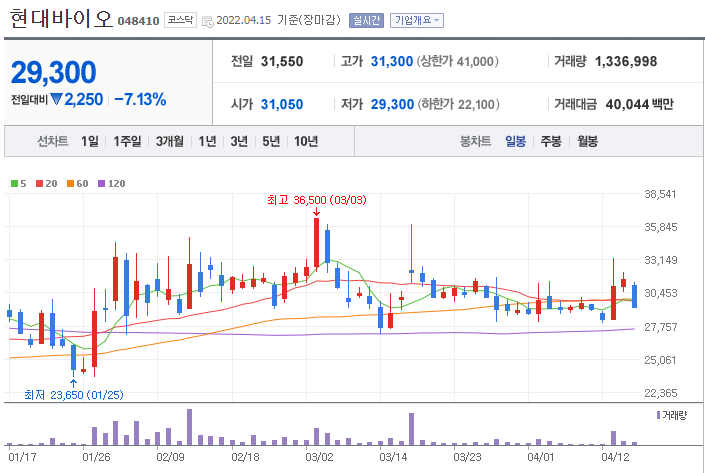The image size is (705, 473).
Task: Select the 1주일 line chart tab
Action: click(x=127, y=141)
